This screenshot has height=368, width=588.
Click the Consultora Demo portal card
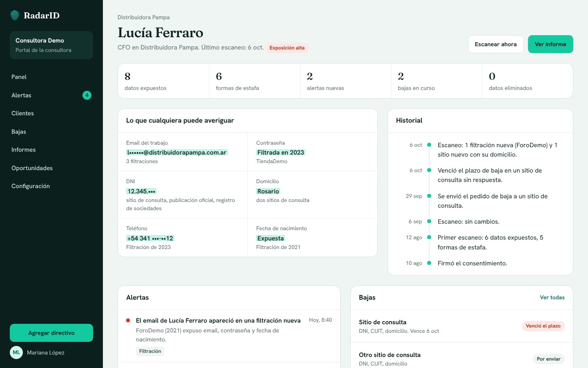coord(51,45)
